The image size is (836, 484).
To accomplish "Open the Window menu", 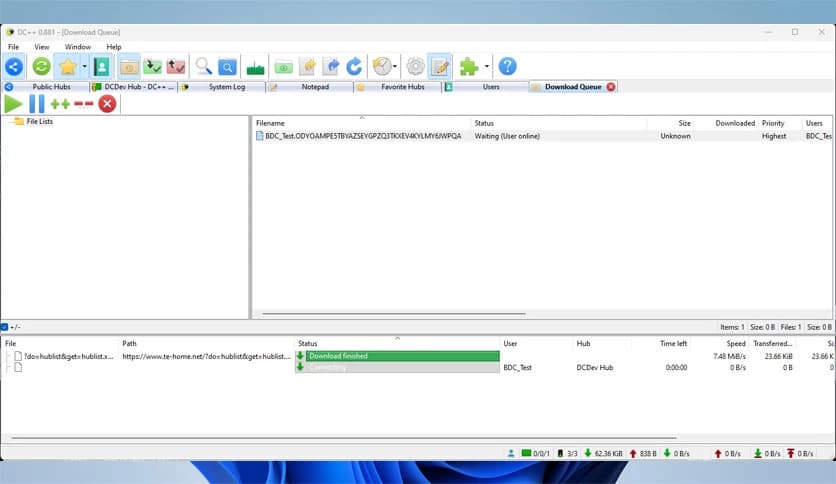I will click(78, 47).
